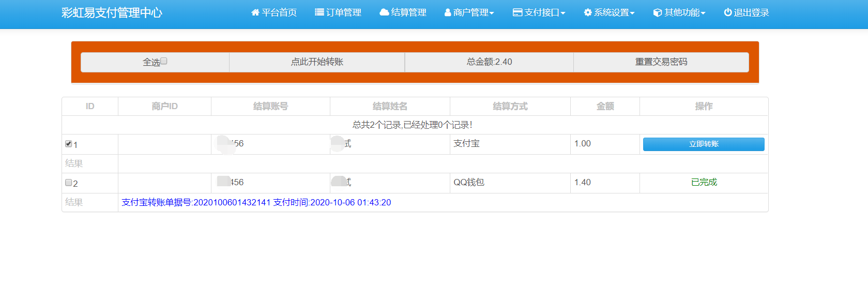This screenshot has height=284, width=868.
Task: Uncheck the checkbox for record 1
Action: coord(68,144)
